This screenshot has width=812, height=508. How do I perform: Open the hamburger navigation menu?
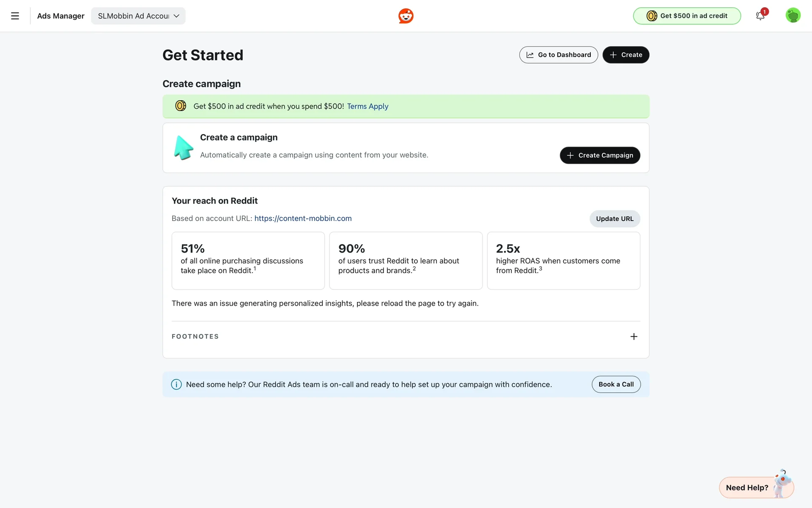point(15,16)
